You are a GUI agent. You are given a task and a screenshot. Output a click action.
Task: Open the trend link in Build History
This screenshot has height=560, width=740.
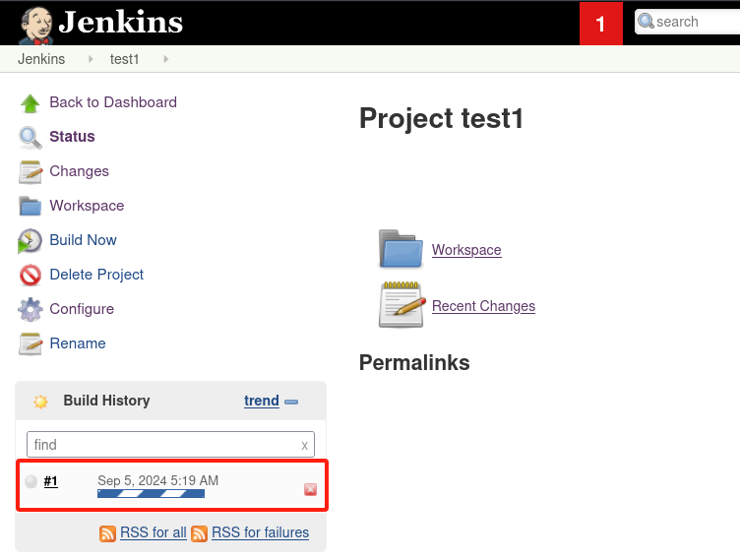click(x=261, y=401)
